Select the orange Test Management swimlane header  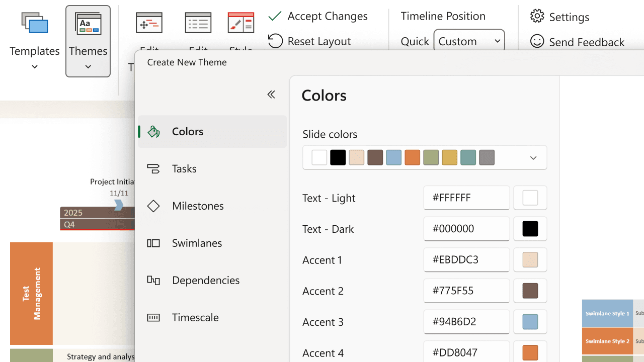pos(31,294)
